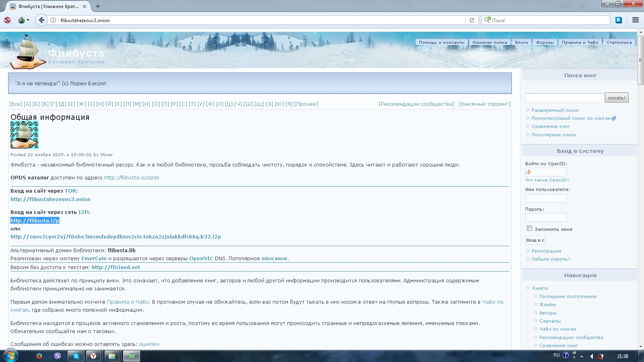Image resolution: width=644 pixels, height=362 pixels.
Task: Open the Помощь и контакты menu
Action: 442,42
